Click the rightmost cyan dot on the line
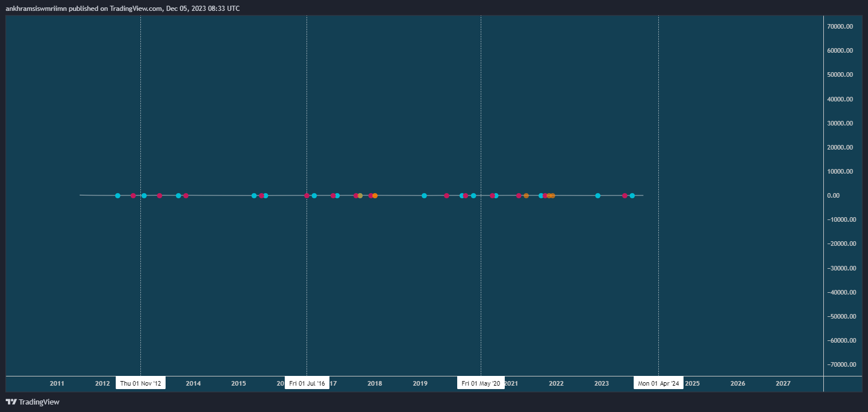This screenshot has width=868, height=412. click(632, 195)
